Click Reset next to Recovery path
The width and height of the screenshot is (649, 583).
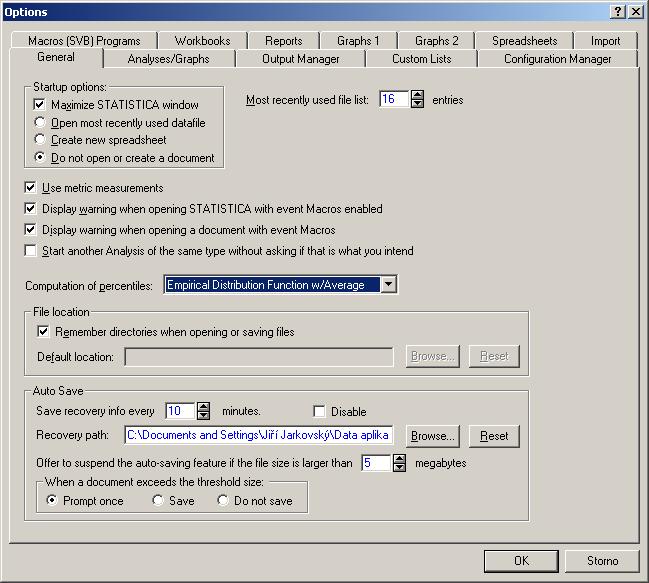(494, 436)
